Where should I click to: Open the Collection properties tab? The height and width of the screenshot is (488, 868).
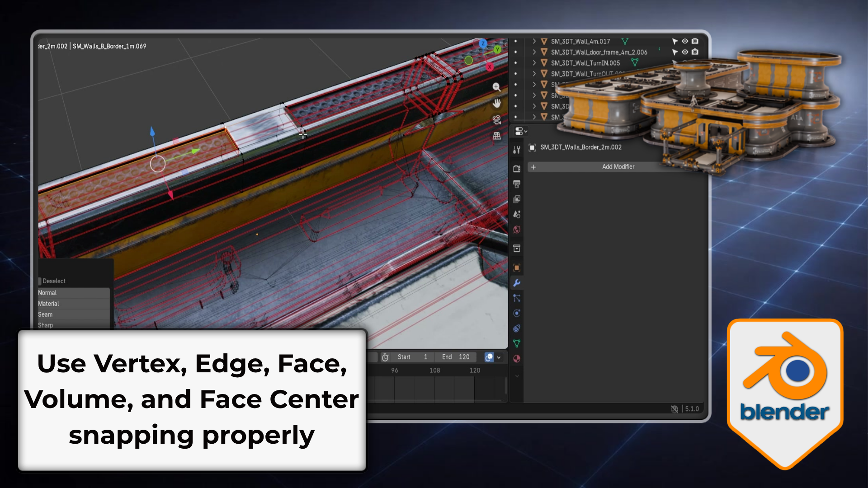click(517, 248)
